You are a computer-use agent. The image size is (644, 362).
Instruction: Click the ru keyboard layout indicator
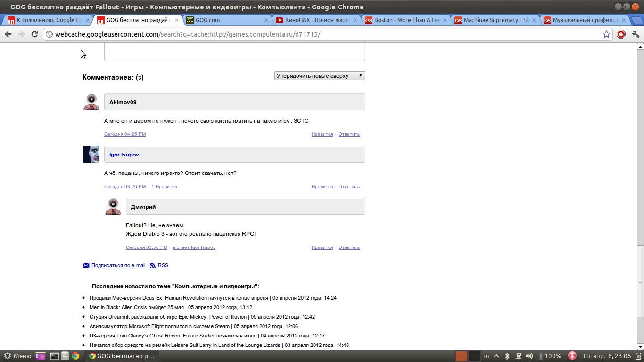[x=486, y=356]
